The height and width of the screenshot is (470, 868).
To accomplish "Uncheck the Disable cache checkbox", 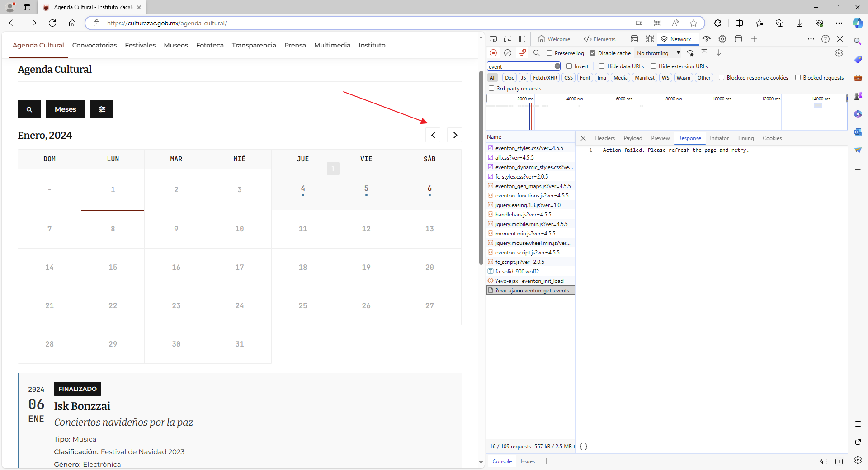I will 593,53.
